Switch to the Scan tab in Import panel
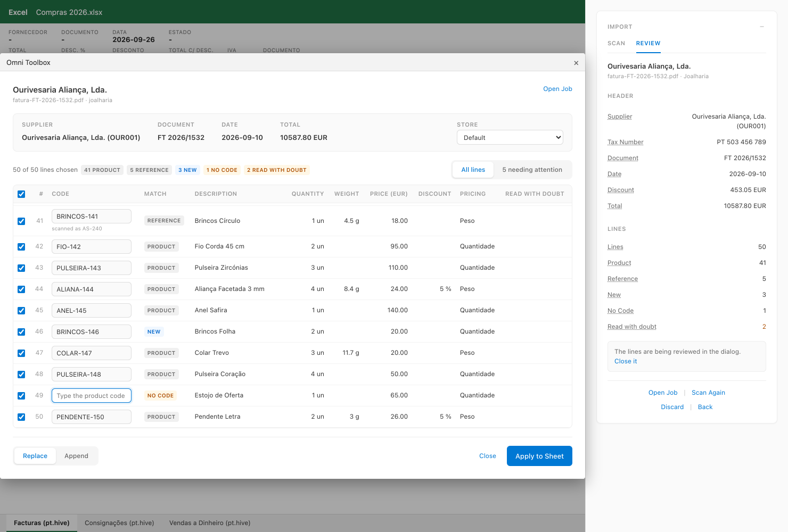 616,44
